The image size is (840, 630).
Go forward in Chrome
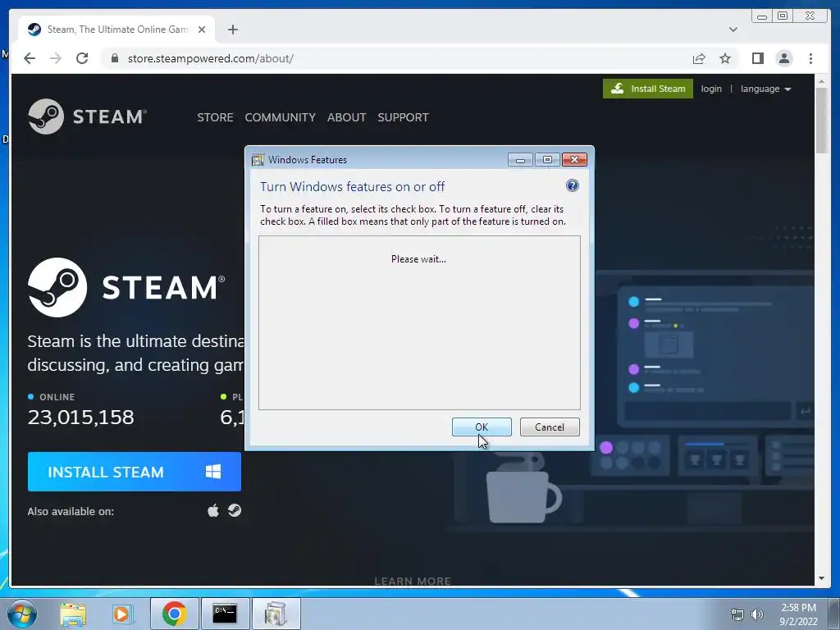click(56, 58)
